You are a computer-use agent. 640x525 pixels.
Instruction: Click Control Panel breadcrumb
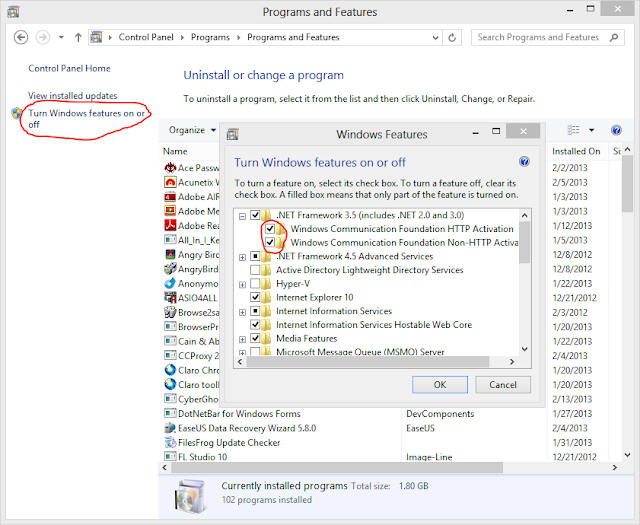click(146, 37)
